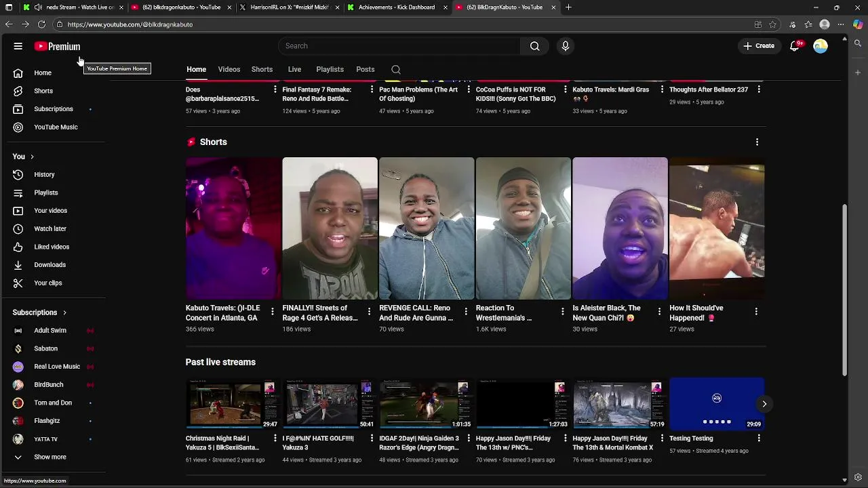Click the search magnifier button
868x488 pixels.
[x=534, y=46]
